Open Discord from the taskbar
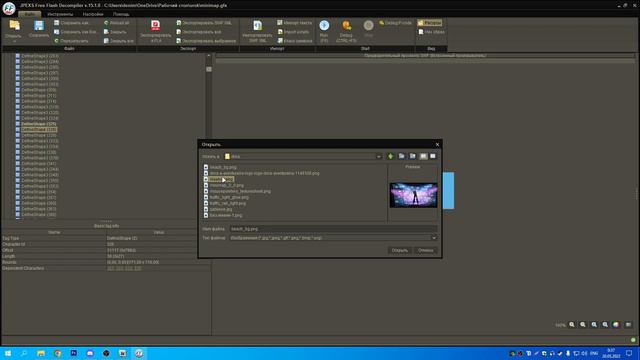The height and width of the screenshot is (360, 640). pos(90,353)
